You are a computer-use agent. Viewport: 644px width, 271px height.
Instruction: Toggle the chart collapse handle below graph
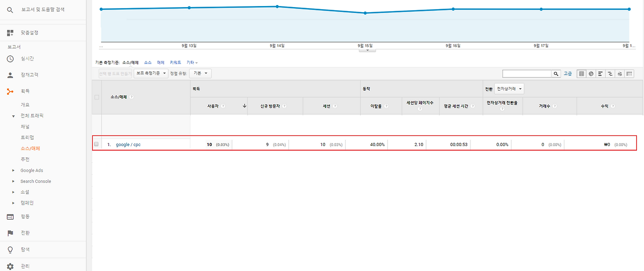[367, 50]
